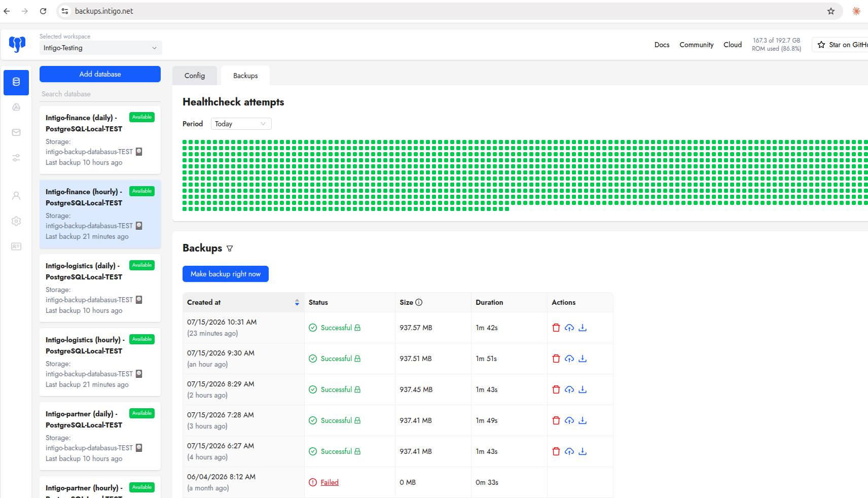Open the backups filter funnel icon
Image resolution: width=868 pixels, height=498 pixels.
point(230,248)
